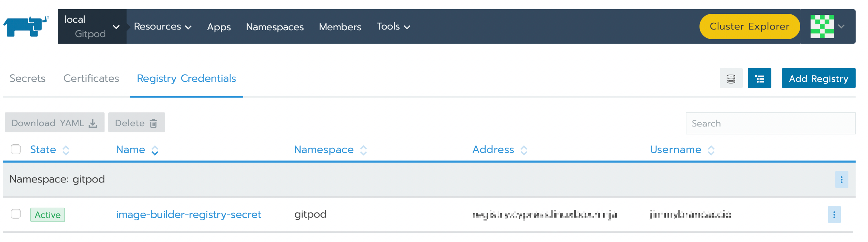Open the gitpod namespace group actions menu
The image size is (868, 242).
[842, 179]
